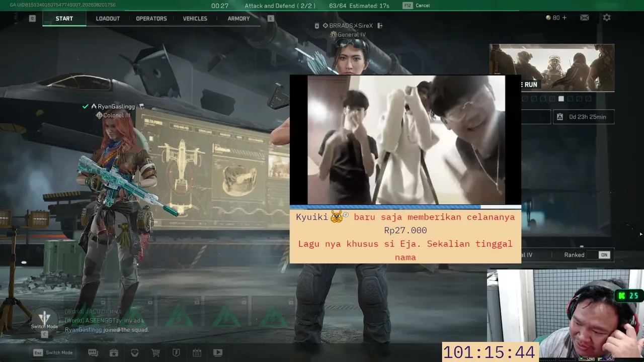Open the lightning shield icon

tap(176, 353)
